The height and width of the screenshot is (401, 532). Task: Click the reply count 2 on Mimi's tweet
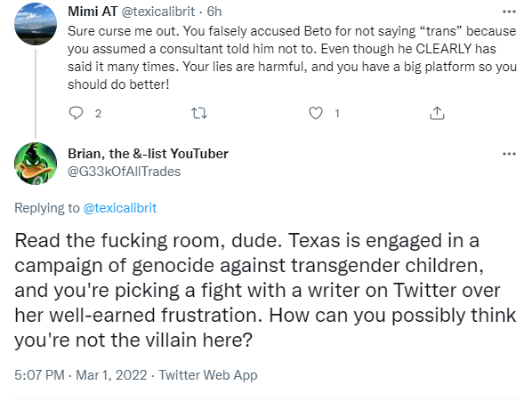click(98, 113)
